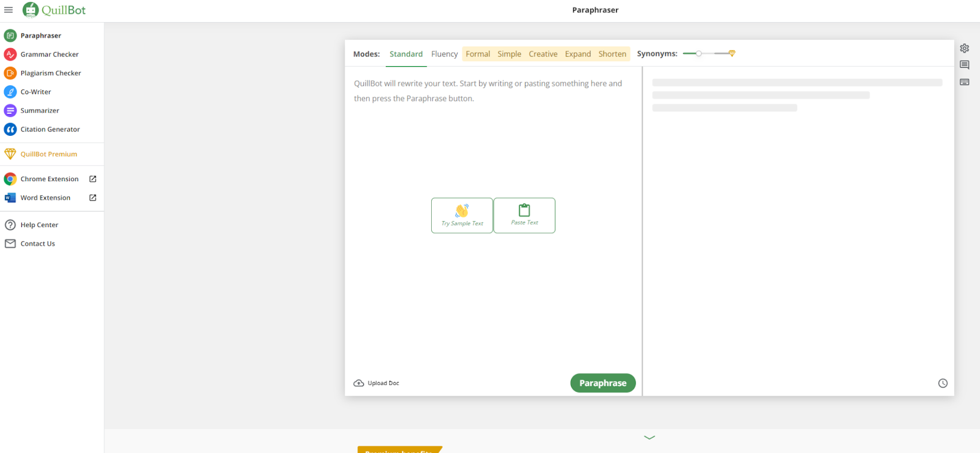The image size is (980, 453).
Task: Select the Expand mode tab
Action: pos(578,54)
